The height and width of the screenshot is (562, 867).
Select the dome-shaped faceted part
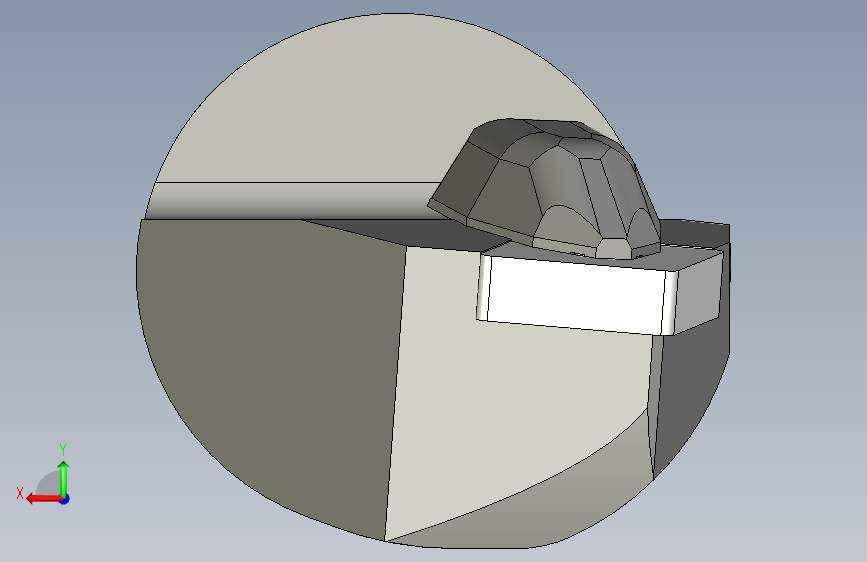tap(545, 188)
